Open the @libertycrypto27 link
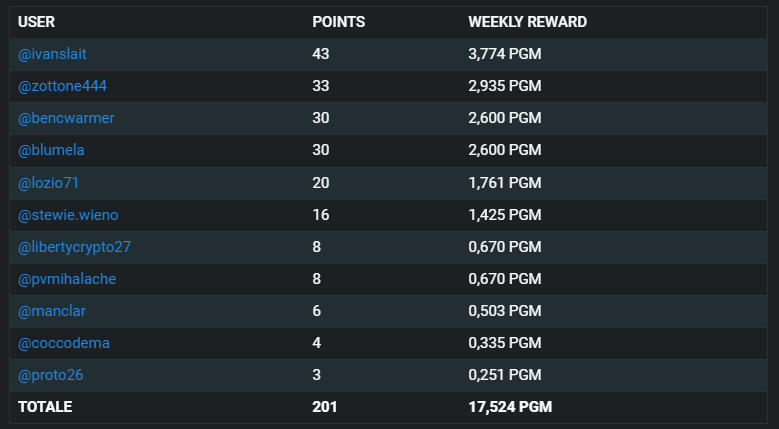779x429 pixels. [x=75, y=247]
